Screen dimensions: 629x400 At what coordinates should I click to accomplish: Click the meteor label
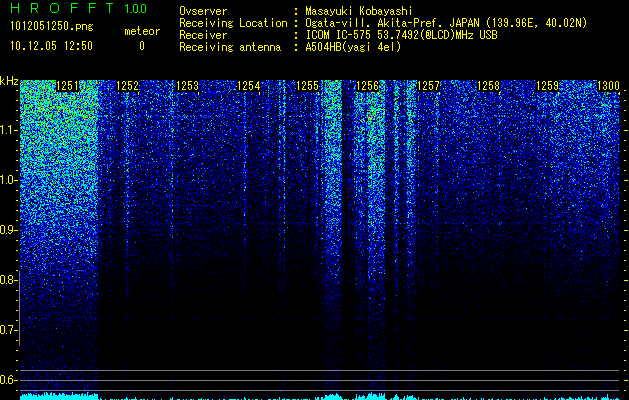pos(142,31)
